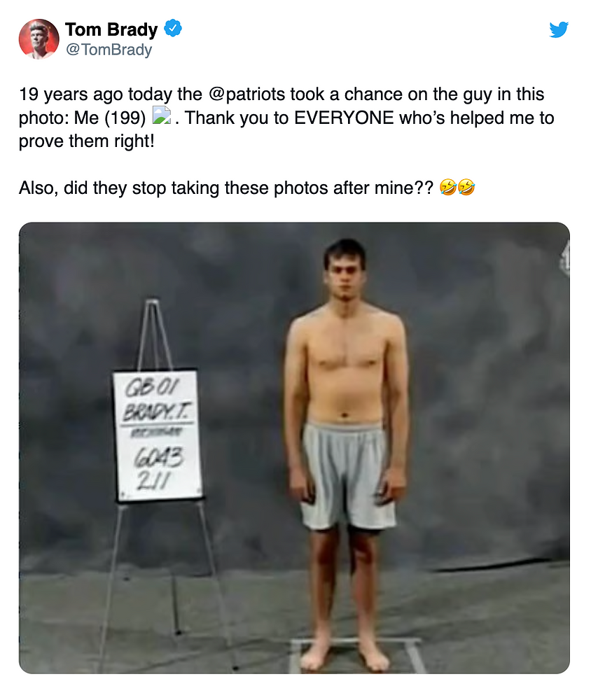Image resolution: width=591 pixels, height=700 pixels.
Task: Click the second laughing emoji
Action: [x=466, y=188]
